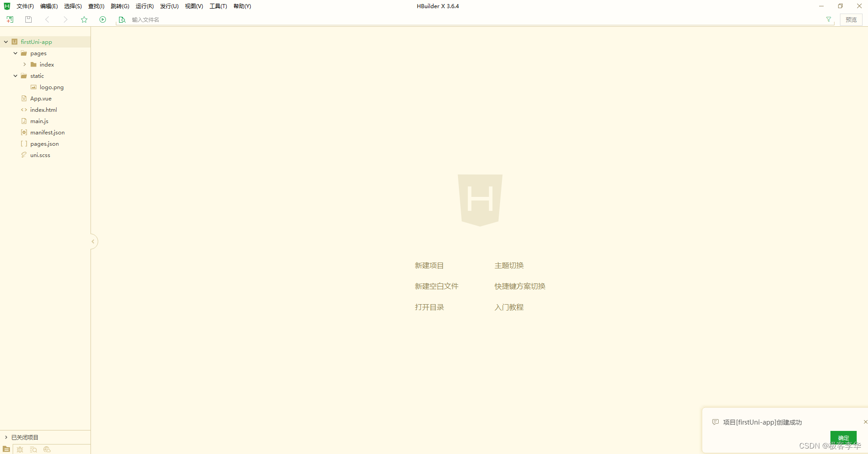868x454 pixels.
Task: Click the file search magnifier icon
Action: pos(122,19)
